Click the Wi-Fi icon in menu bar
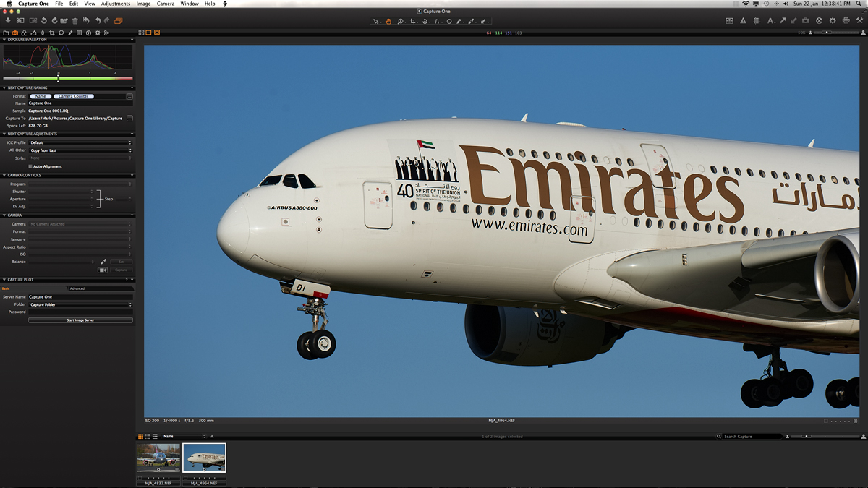 [746, 4]
